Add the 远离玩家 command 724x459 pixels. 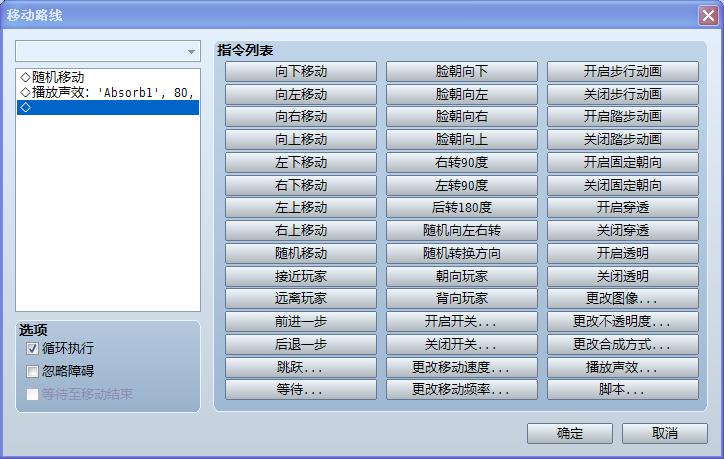coord(301,299)
